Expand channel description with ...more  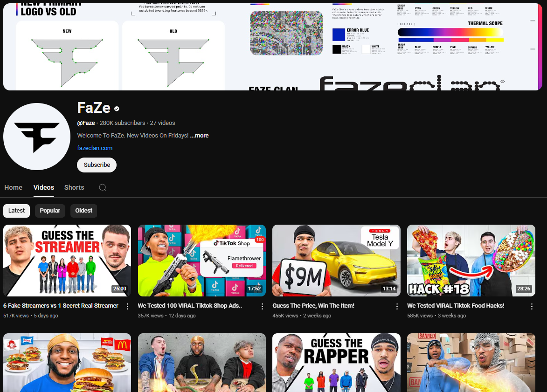click(199, 136)
